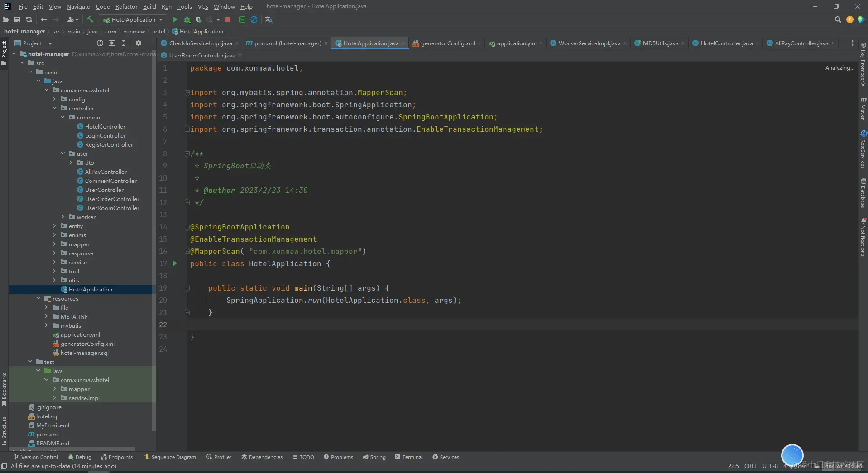Viewport: 868px width, 473px height.
Task: Click the run gutter icon beside HotelApplication class
Action: pos(175,263)
